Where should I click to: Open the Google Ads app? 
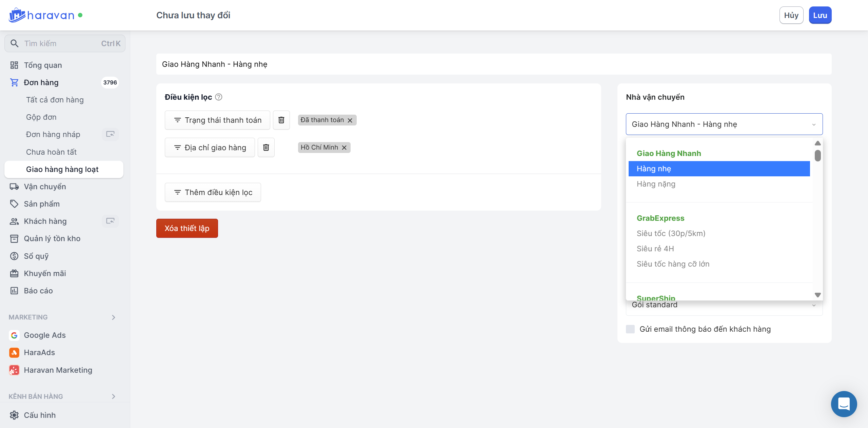pos(44,335)
